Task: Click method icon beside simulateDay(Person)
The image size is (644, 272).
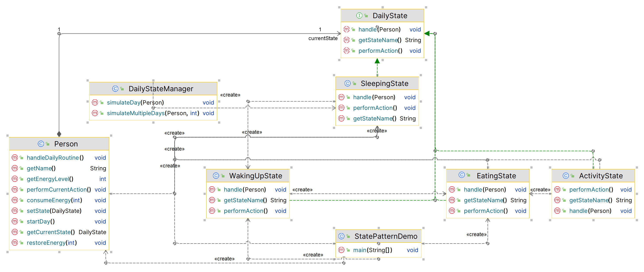Action: click(95, 103)
